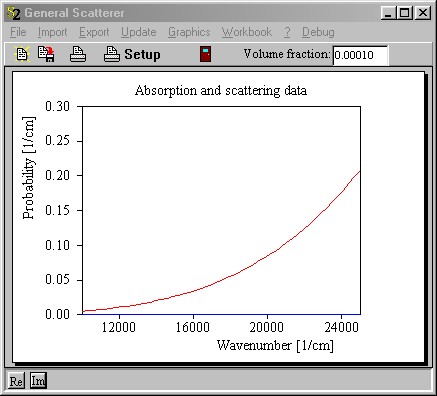Click the S2 application icon in title bar
The image size is (437, 396).
pyautogui.click(x=13, y=13)
